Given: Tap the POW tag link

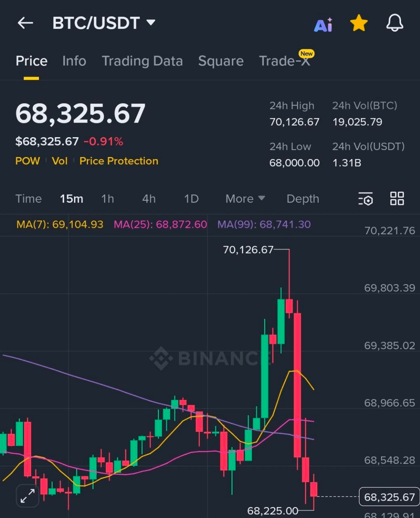Looking at the screenshot, I should click(x=27, y=161).
